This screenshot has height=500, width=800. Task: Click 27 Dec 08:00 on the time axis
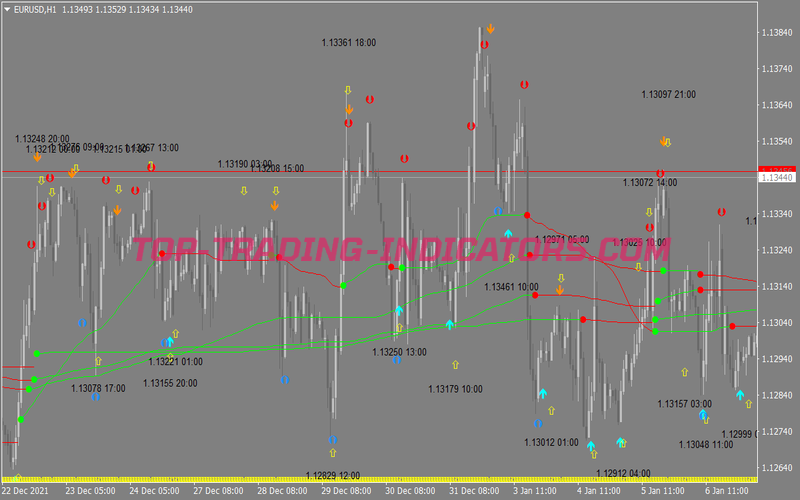coord(218,491)
